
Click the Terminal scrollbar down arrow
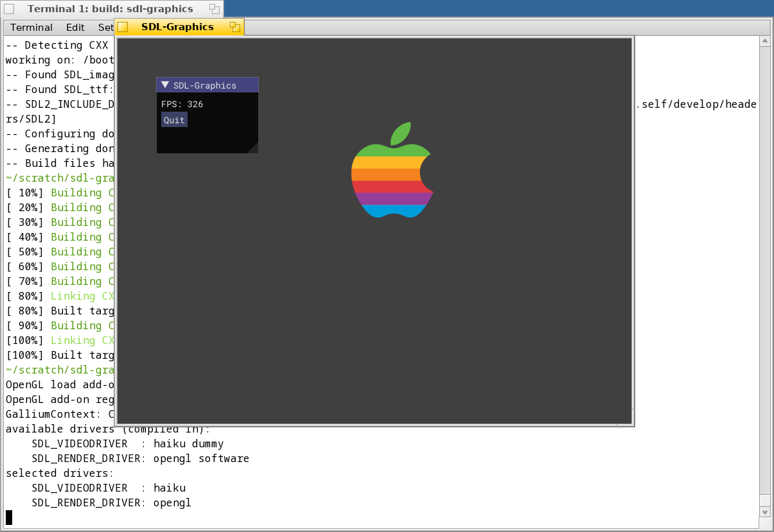coord(764,512)
